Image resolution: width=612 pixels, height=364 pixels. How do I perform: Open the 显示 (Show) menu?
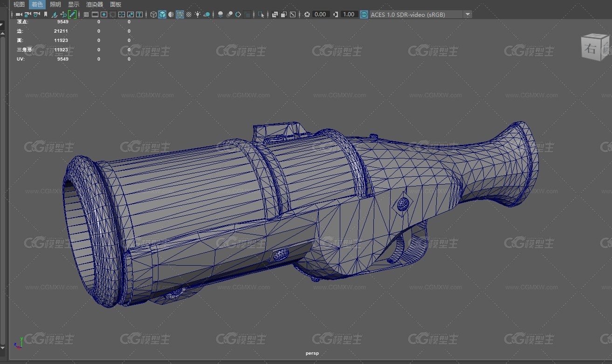[74, 4]
